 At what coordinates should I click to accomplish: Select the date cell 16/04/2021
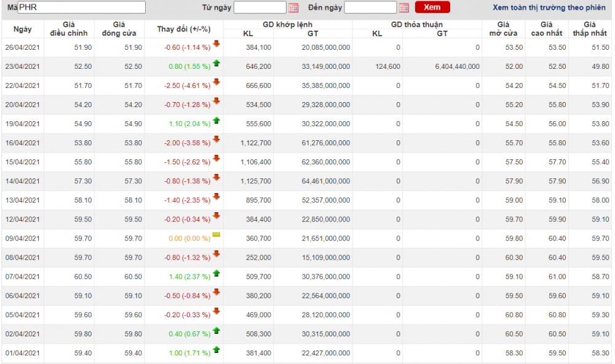coord(22,143)
